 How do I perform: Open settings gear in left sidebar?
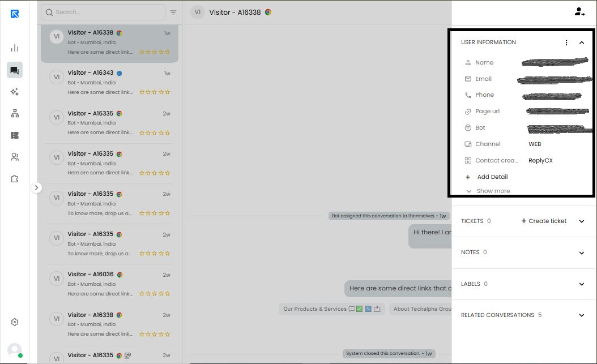pyautogui.click(x=15, y=322)
